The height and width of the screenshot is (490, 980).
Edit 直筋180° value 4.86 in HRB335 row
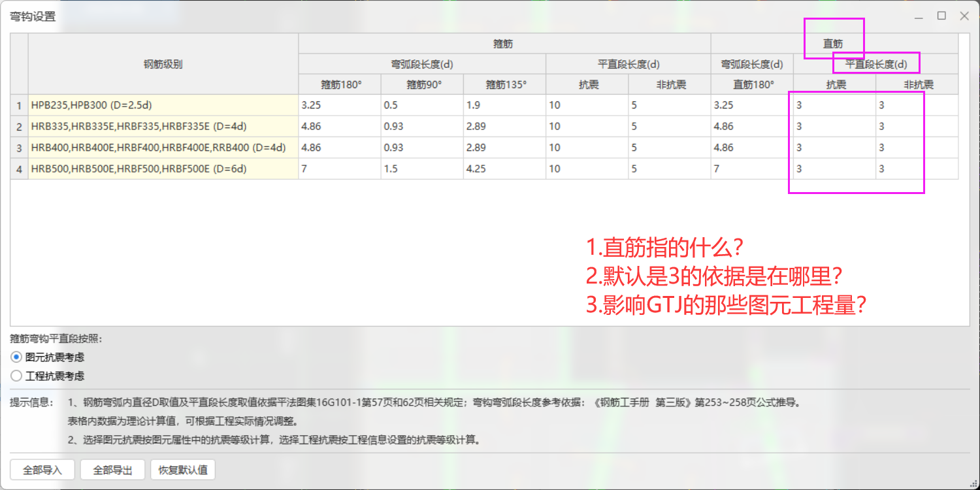click(752, 126)
